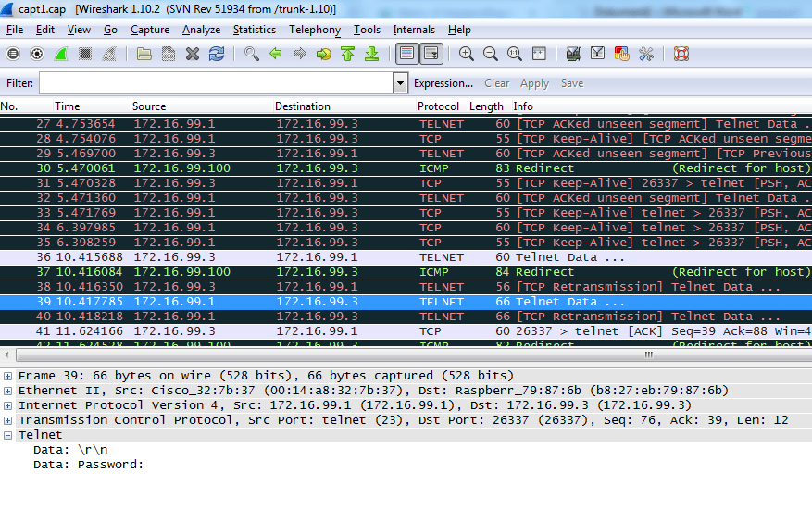The image size is (812, 510).
Task: Reload the capture file icon
Action: point(217,54)
